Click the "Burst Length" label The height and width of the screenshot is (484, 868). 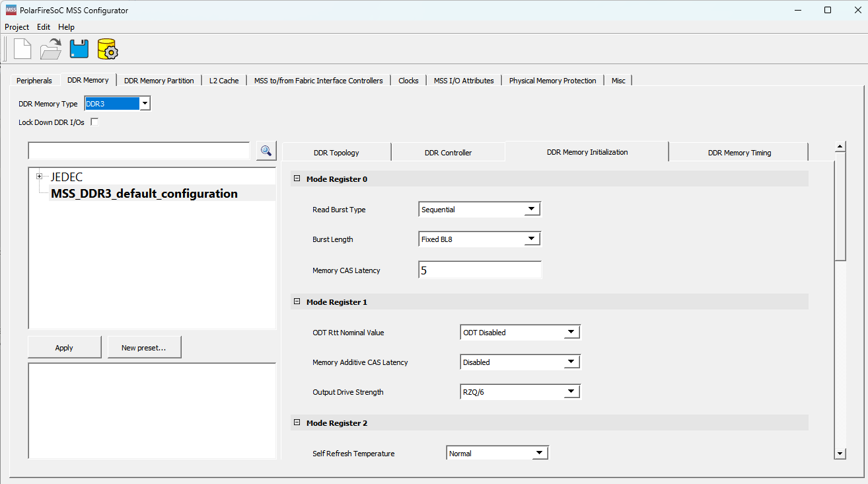333,239
